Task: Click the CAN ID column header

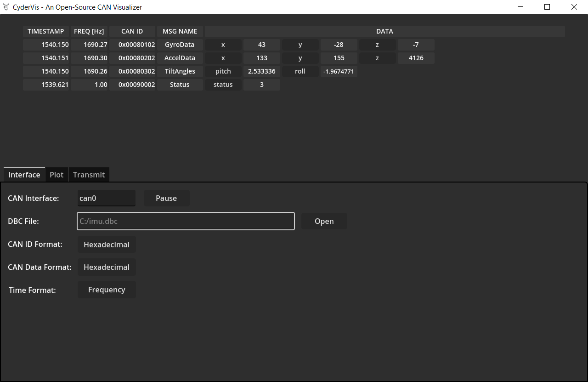Action: [x=132, y=31]
